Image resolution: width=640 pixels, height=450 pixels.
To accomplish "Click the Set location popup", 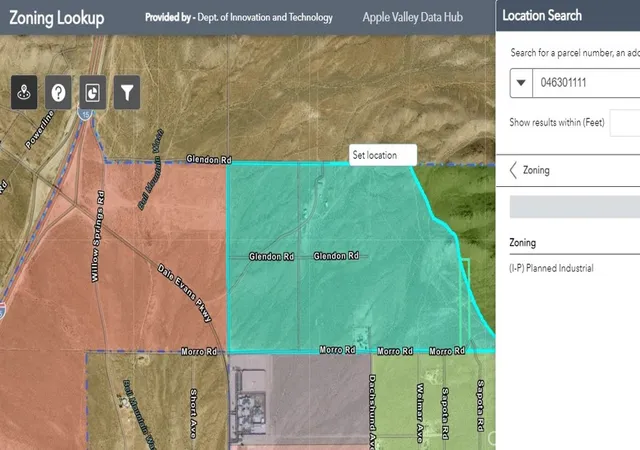I will pos(383,155).
